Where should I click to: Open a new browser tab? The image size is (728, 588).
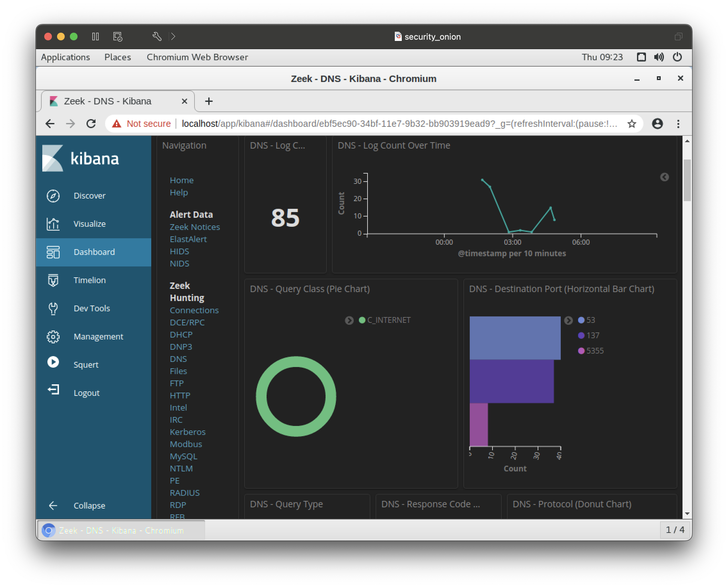(209, 101)
